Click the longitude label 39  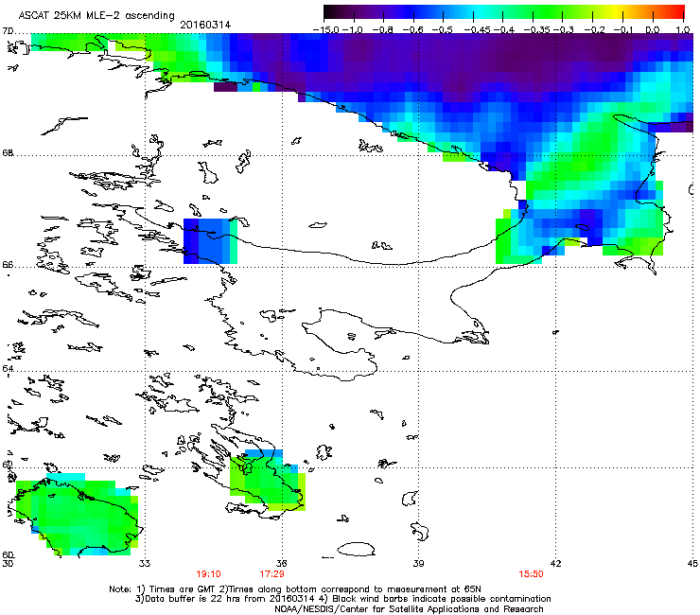tap(418, 564)
